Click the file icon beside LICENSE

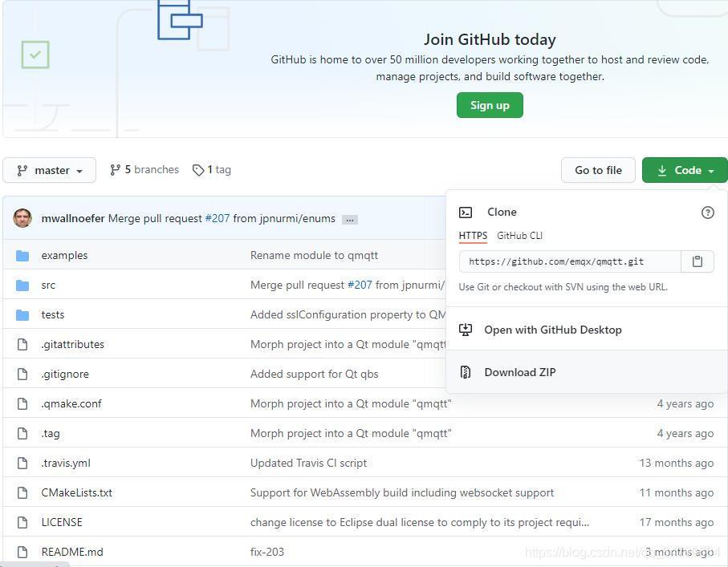coord(22,523)
